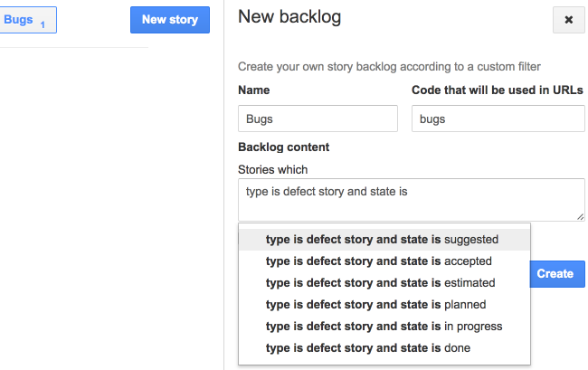The image size is (588, 370).
Task: Choose the 'state is in progress' option
Action: tap(384, 327)
